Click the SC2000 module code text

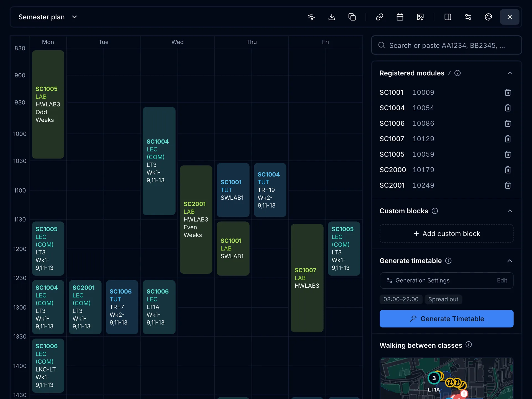(x=393, y=170)
